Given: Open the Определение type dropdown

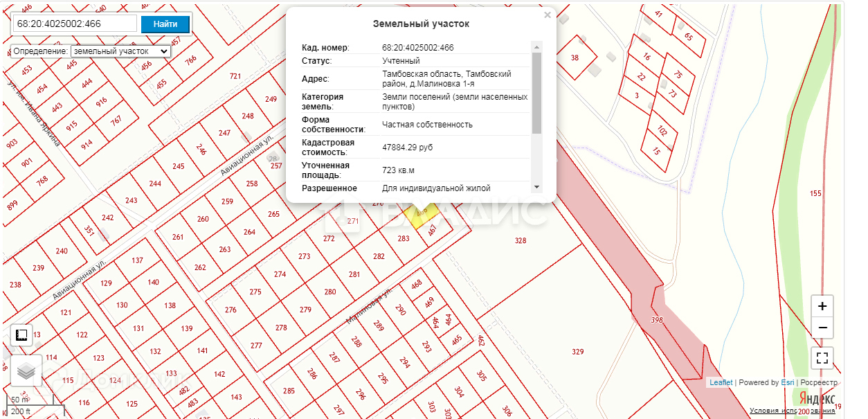Looking at the screenshot, I should pos(120,51).
